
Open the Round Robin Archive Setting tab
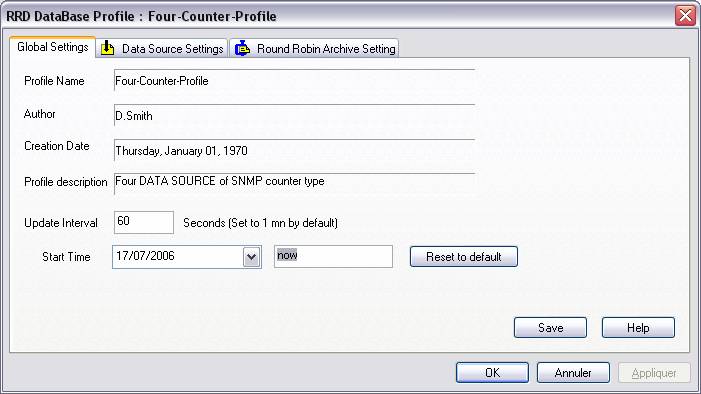(314, 48)
